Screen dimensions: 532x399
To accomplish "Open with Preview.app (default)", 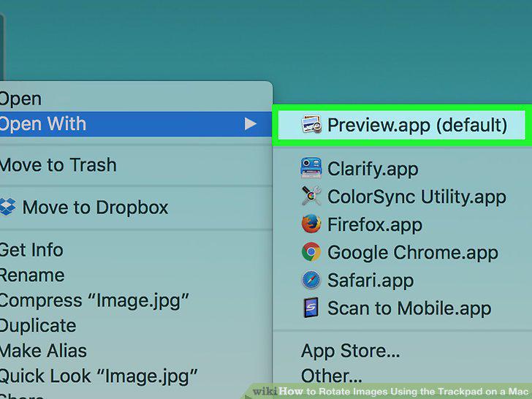I will pyautogui.click(x=402, y=124).
